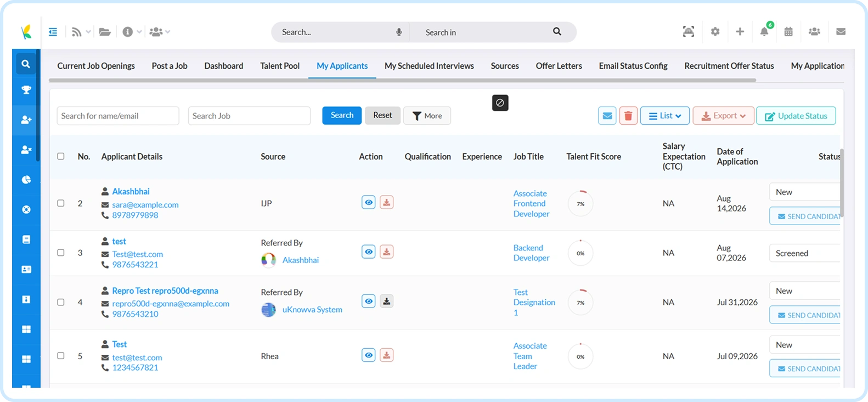Click the microphone voice search icon

click(399, 32)
